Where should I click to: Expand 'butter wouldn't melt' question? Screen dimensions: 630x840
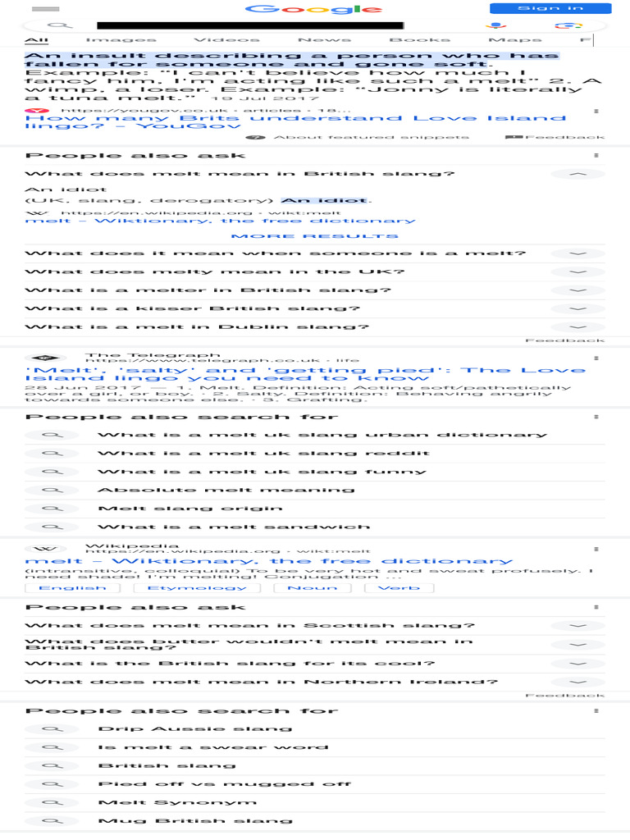click(577, 645)
